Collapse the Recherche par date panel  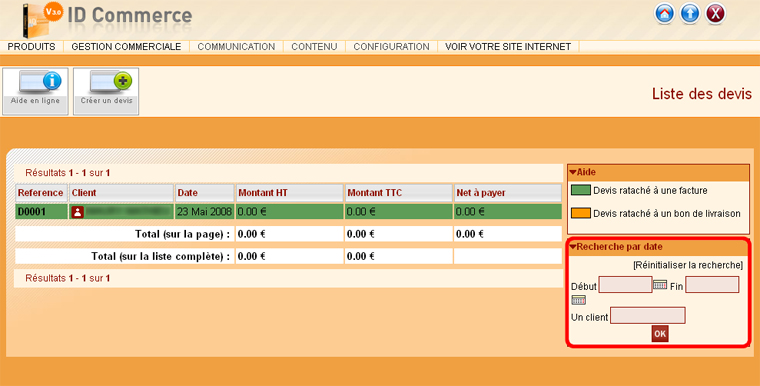click(x=573, y=247)
